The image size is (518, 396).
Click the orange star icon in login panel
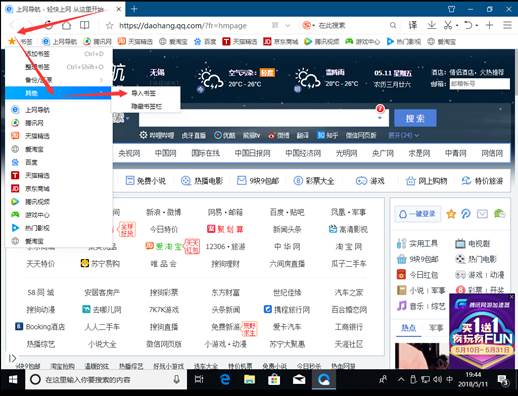(x=451, y=214)
